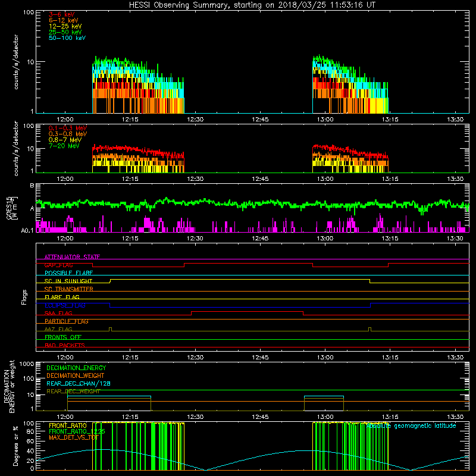Select the GAP_FLAG label

tap(58, 265)
